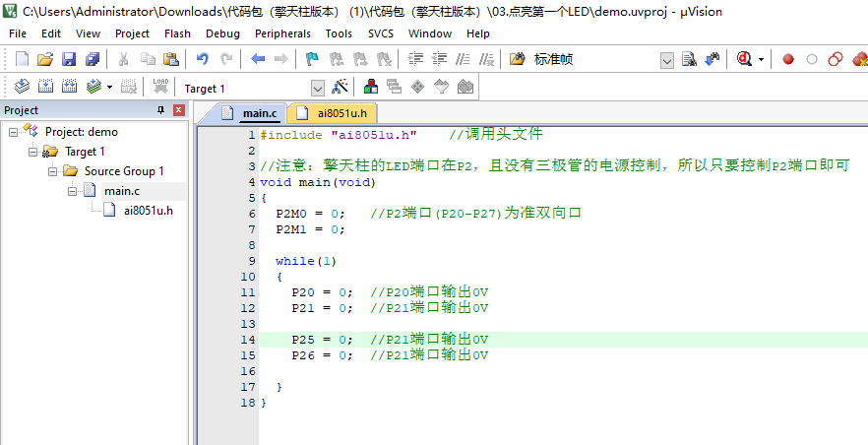868x445 pixels.
Task: Build target files icon
Action: (x=45, y=87)
